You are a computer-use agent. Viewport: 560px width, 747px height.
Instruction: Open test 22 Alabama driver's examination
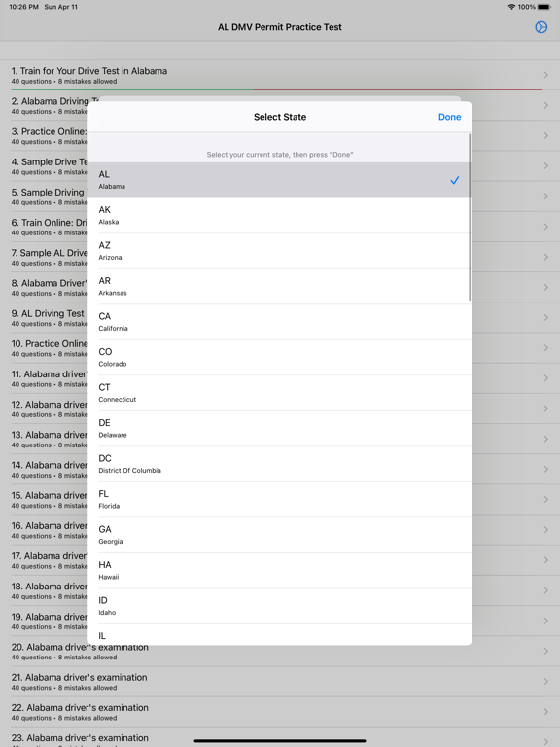(280, 712)
